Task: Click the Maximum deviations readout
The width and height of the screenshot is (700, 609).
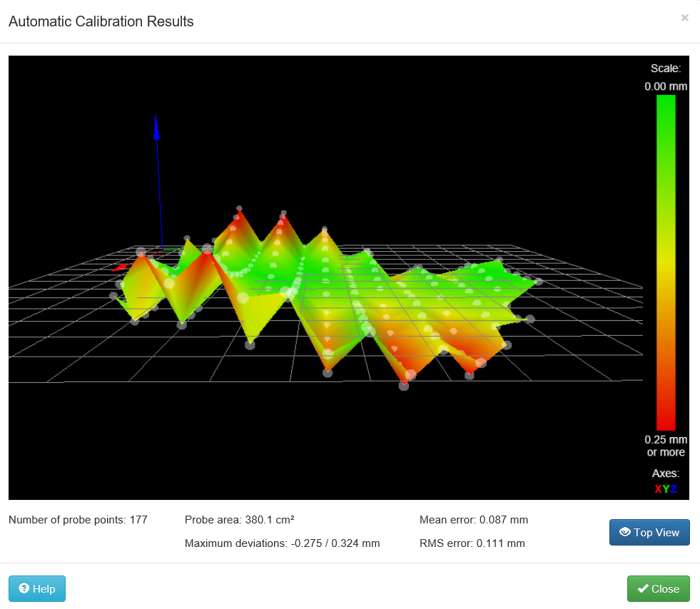Action: 282,543
